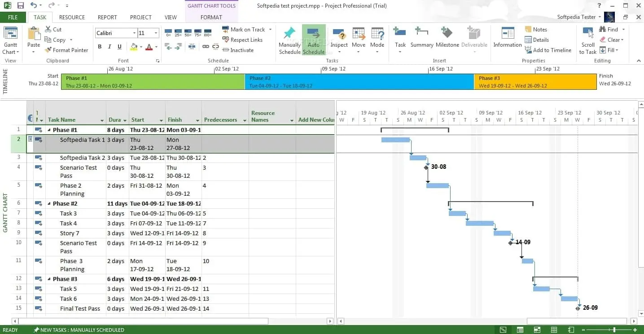Click the Format Painter button
The width and height of the screenshot is (644, 334).
(66, 50)
